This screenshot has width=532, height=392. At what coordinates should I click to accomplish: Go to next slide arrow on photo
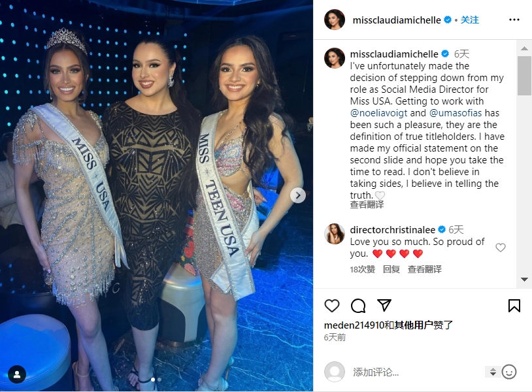(298, 195)
